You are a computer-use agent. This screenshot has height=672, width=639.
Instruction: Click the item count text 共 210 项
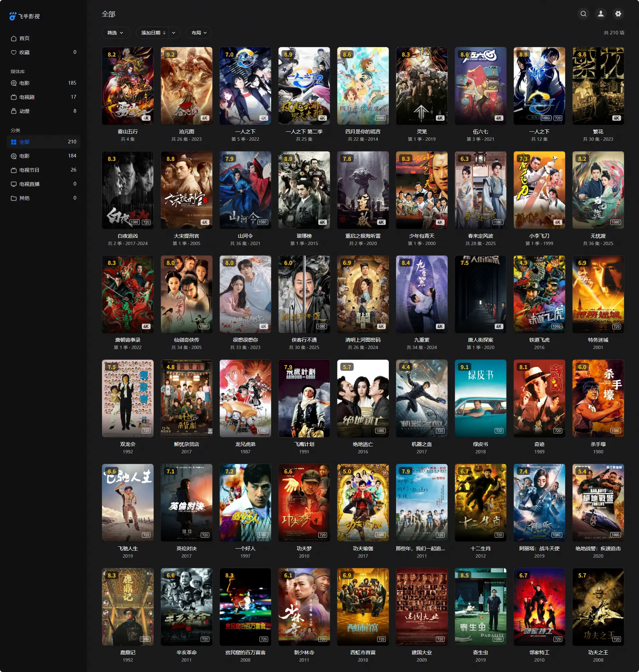pos(614,33)
